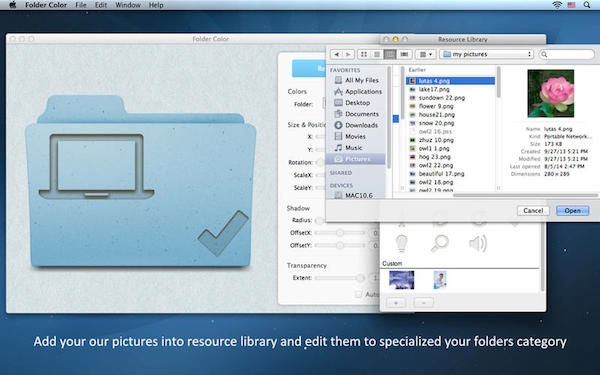Select the person portrait custom thumbnail
Viewport: 600px width, 375px height.
(440, 280)
